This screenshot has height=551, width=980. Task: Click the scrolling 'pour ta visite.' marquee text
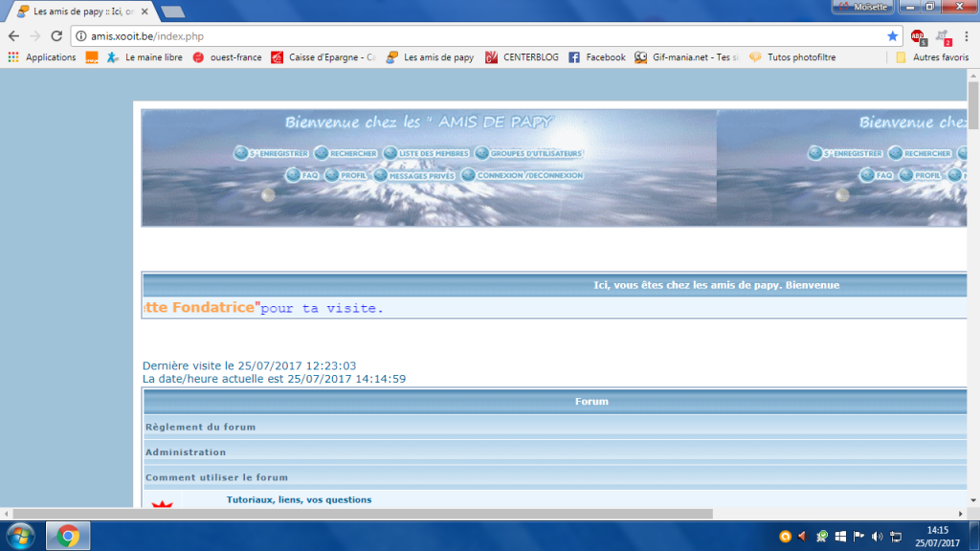[x=322, y=308]
